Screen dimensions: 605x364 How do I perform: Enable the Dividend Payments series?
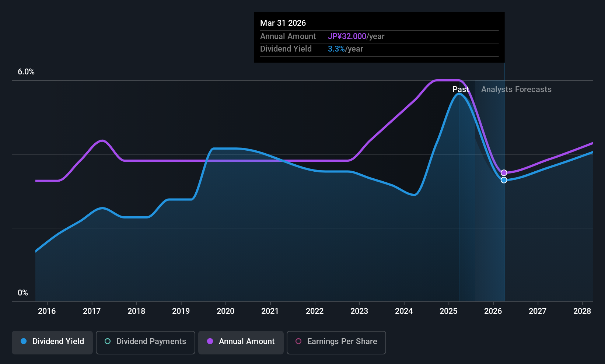pos(146,342)
